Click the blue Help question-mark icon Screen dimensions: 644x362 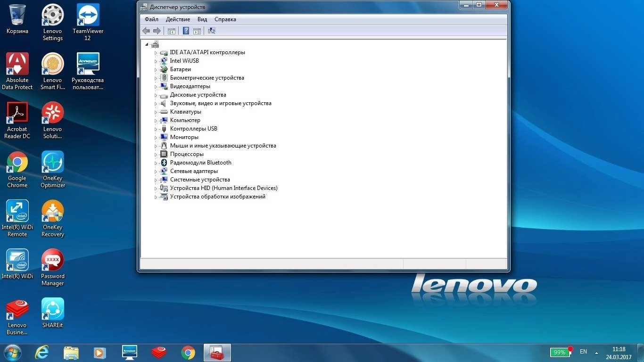pyautogui.click(x=186, y=31)
